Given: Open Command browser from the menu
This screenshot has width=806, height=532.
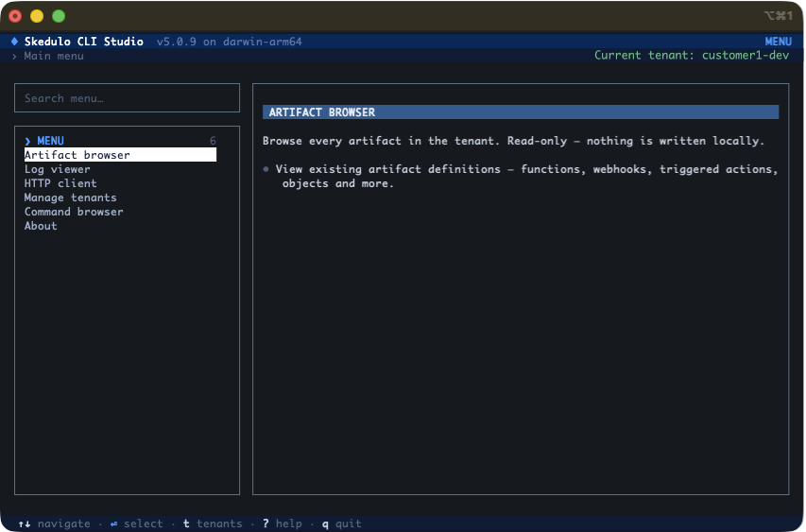Looking at the screenshot, I should point(74,212).
